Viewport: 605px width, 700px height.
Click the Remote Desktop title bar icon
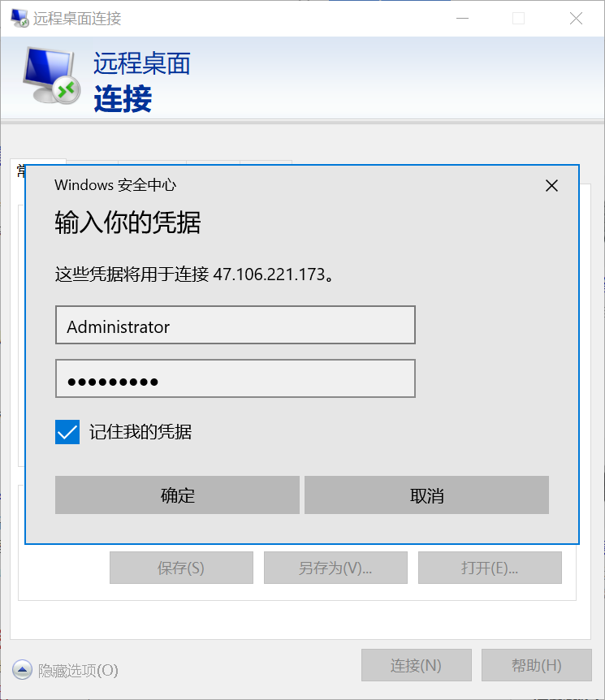click(x=19, y=19)
